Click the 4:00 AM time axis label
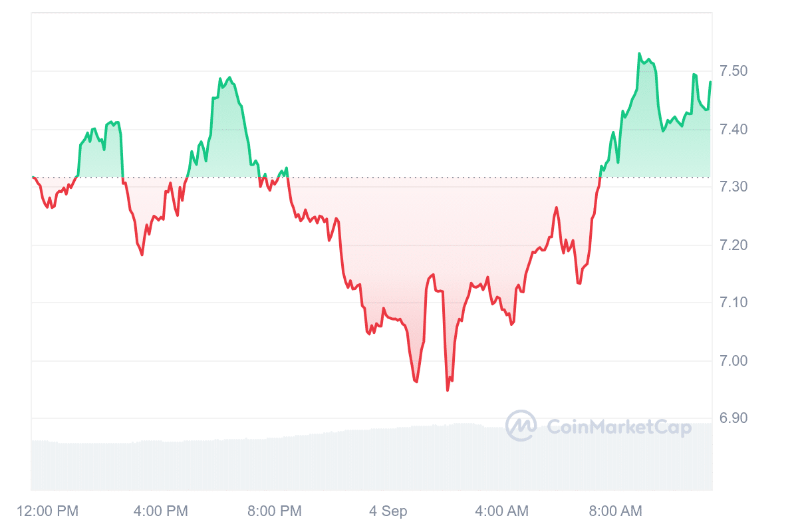 pos(502,511)
